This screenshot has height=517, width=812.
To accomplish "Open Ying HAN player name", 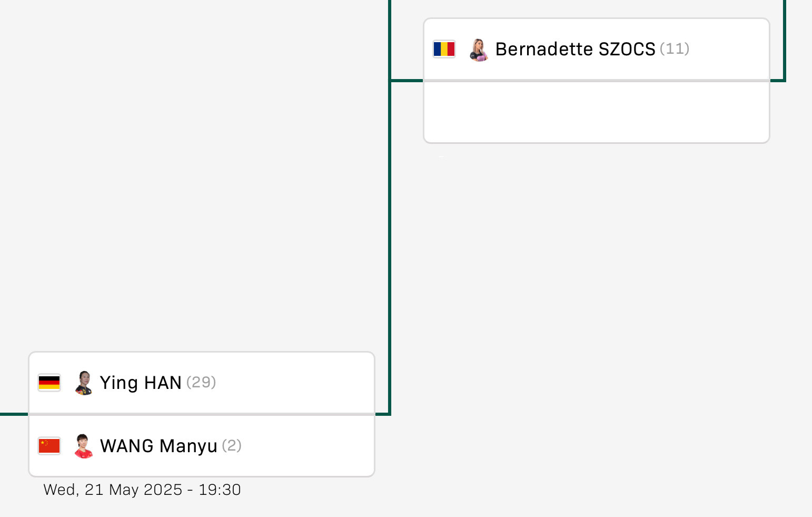I will [141, 383].
